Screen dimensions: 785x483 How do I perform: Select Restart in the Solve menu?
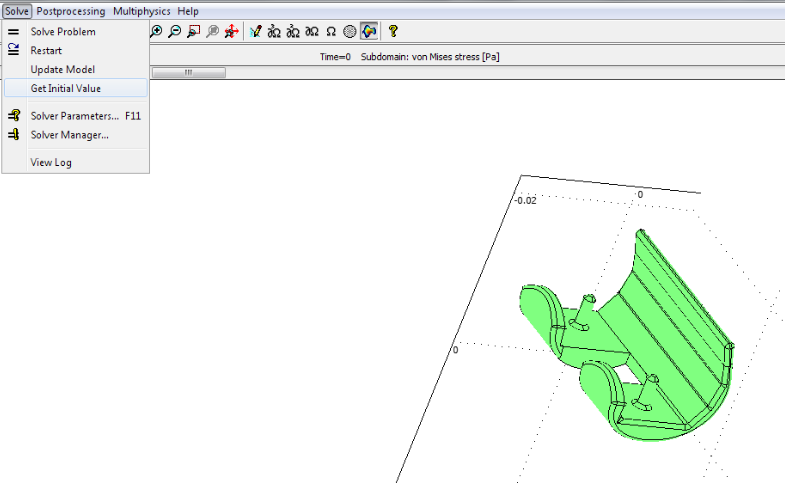click(x=76, y=51)
